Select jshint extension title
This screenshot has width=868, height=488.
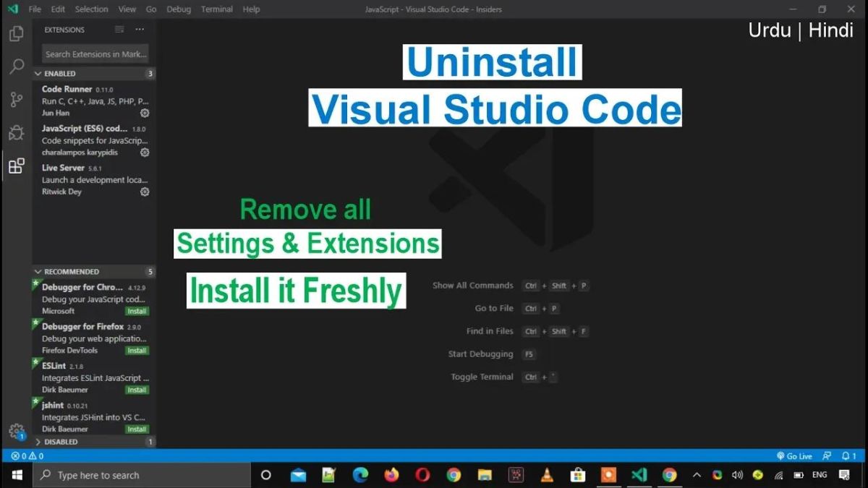coord(53,406)
